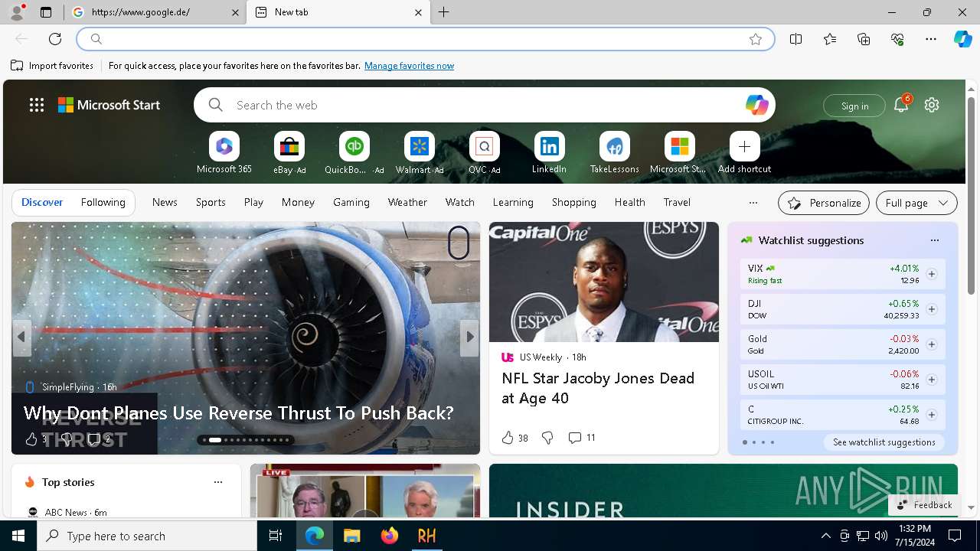Like the Jacoby Jones story
This screenshot has height=551, width=980.
pos(508,438)
